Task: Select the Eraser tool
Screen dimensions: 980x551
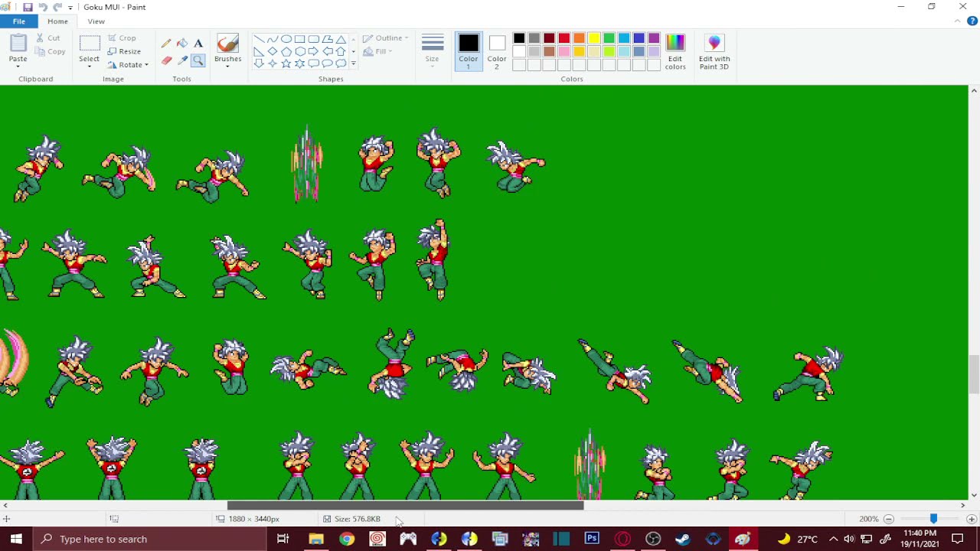Action: click(x=166, y=60)
